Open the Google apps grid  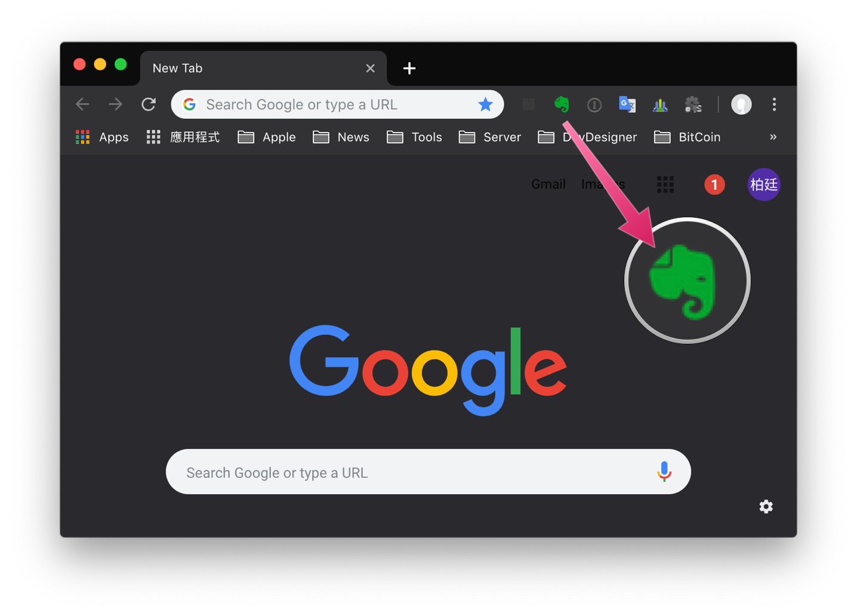point(665,184)
